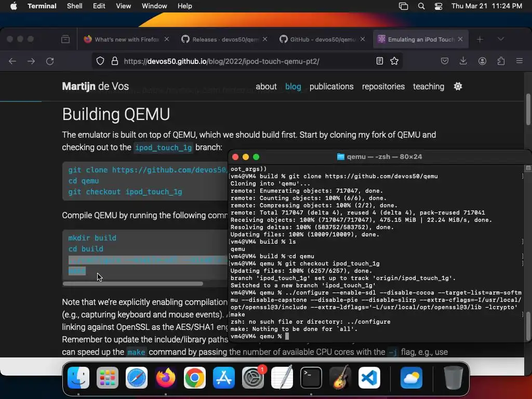Open Firefox account icon
The height and width of the screenshot is (399, 532).
pos(482,61)
